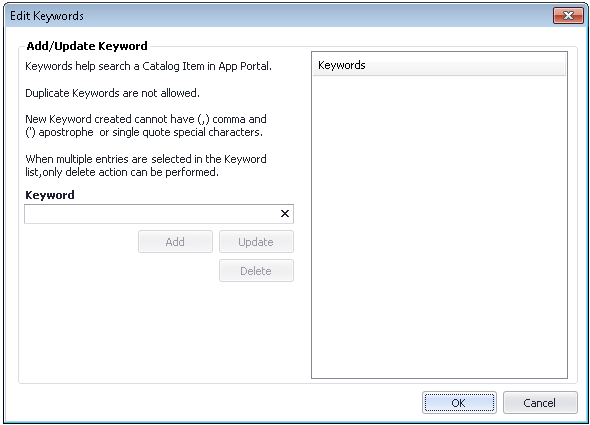590x425 pixels.
Task: Click the Catalog Item in App Portal sentence
Action: click(148, 66)
